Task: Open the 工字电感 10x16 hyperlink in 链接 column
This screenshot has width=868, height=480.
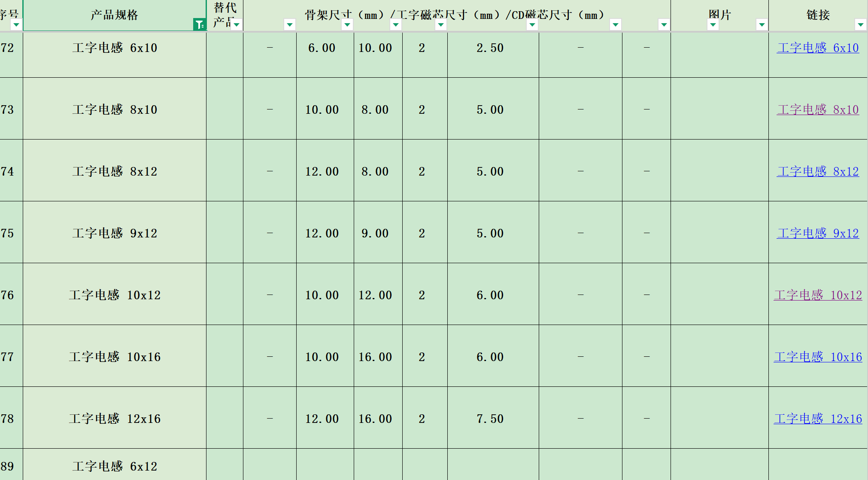Action: 818,357
